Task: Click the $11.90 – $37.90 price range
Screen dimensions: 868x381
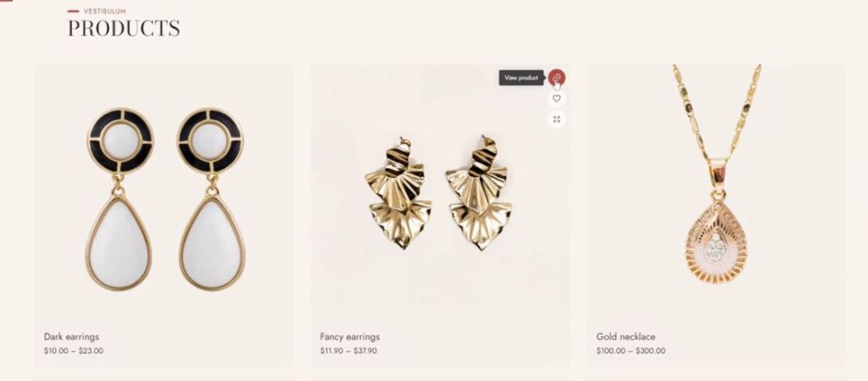Action: coord(348,351)
